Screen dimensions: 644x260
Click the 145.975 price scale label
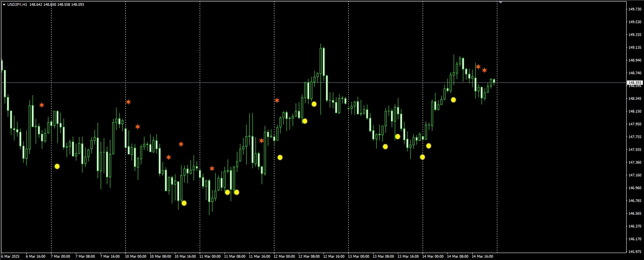(x=635, y=251)
